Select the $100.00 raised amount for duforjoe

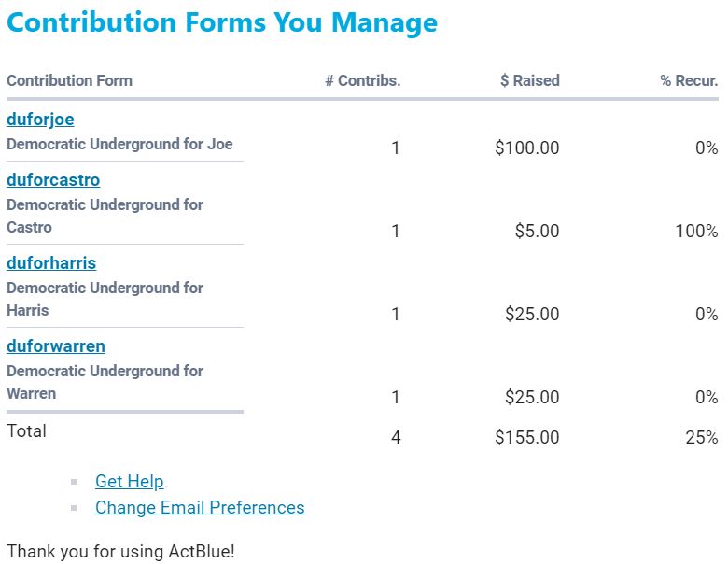(527, 148)
